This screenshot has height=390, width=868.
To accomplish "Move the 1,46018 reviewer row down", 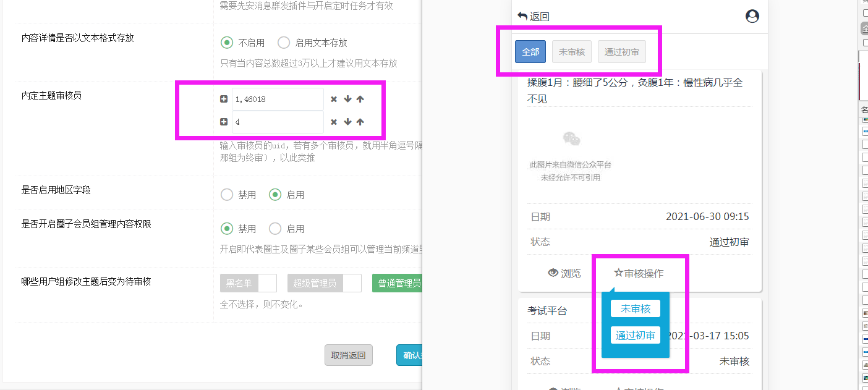I will tap(347, 99).
